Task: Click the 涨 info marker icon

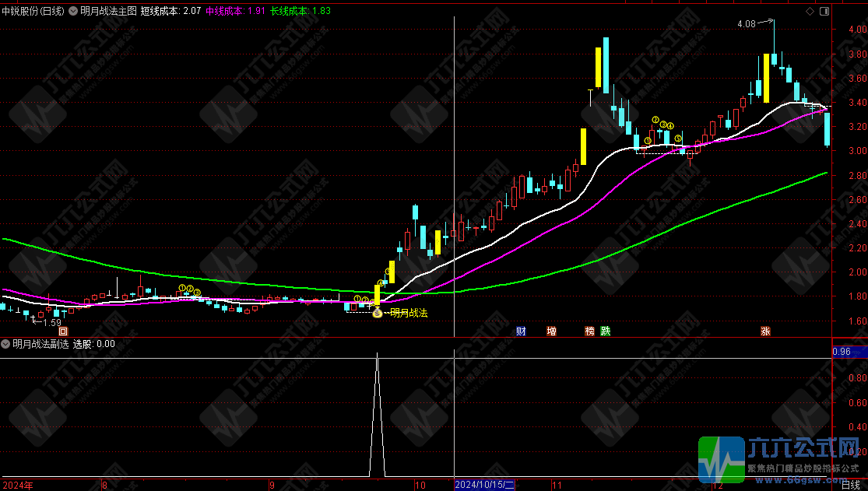Action: [x=765, y=331]
